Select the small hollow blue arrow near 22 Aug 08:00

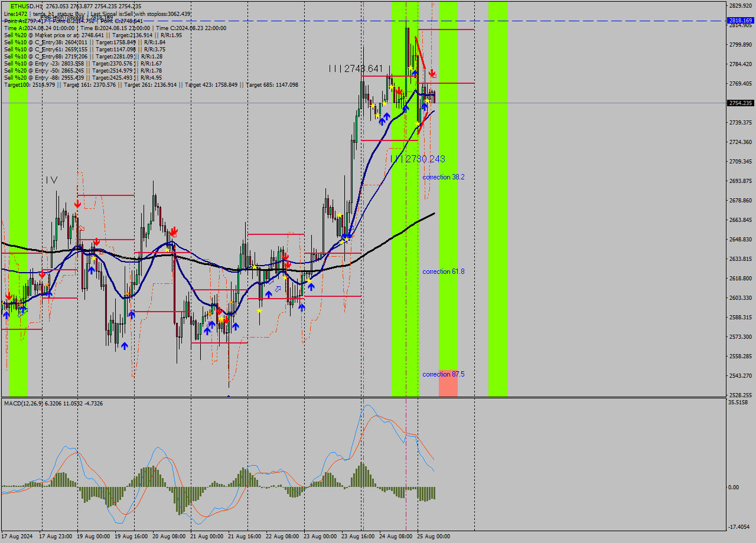click(277, 289)
